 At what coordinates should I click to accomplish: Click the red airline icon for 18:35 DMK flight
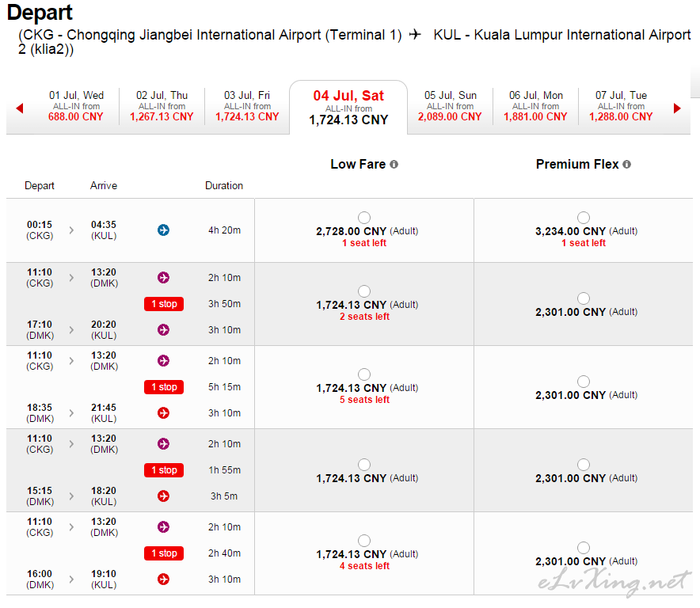(x=163, y=413)
